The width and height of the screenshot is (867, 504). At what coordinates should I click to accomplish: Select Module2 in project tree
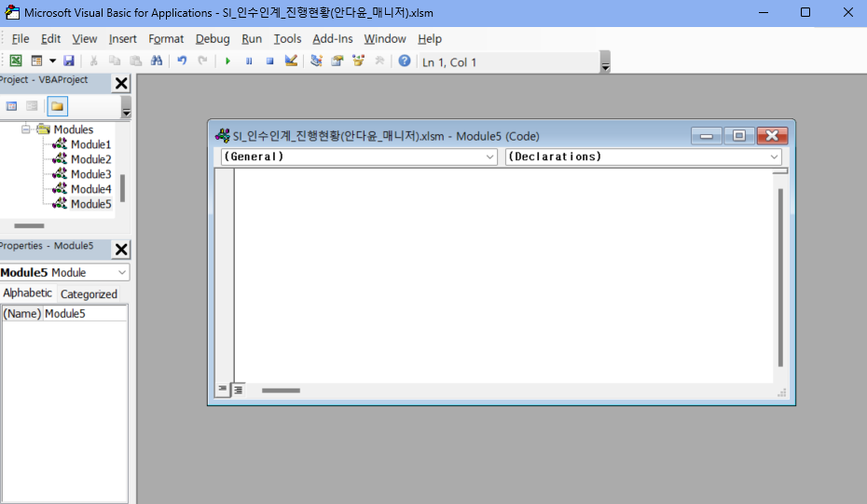[x=90, y=159]
